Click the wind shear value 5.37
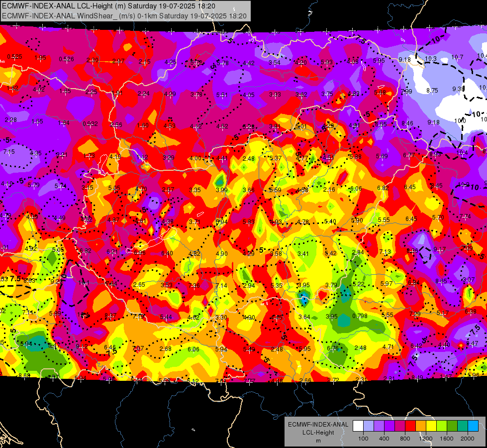 click(276, 158)
